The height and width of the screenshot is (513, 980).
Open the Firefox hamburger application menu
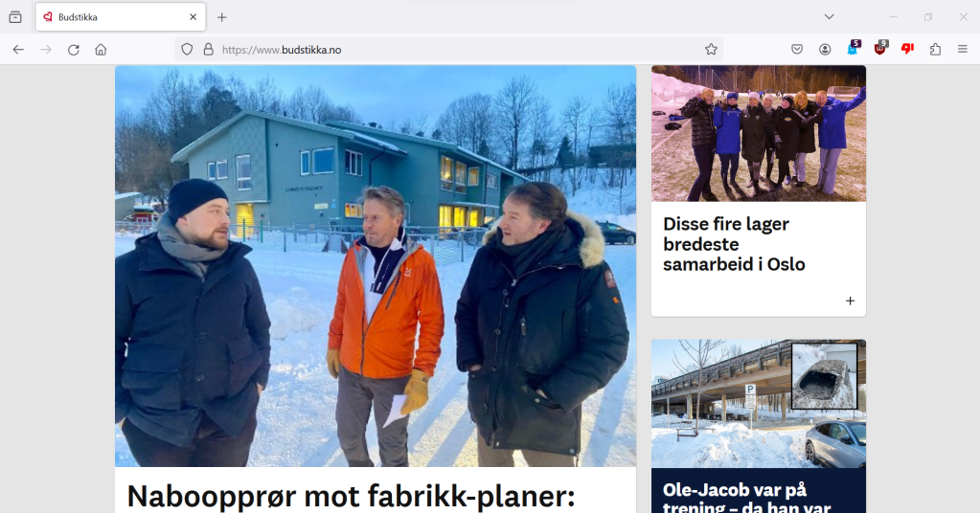tap(963, 50)
